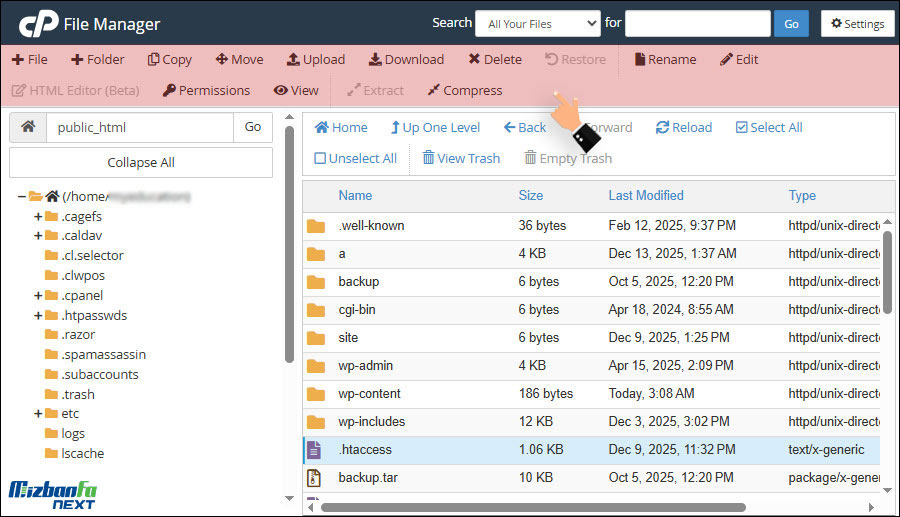Sort files by Last Modified column

click(x=645, y=196)
